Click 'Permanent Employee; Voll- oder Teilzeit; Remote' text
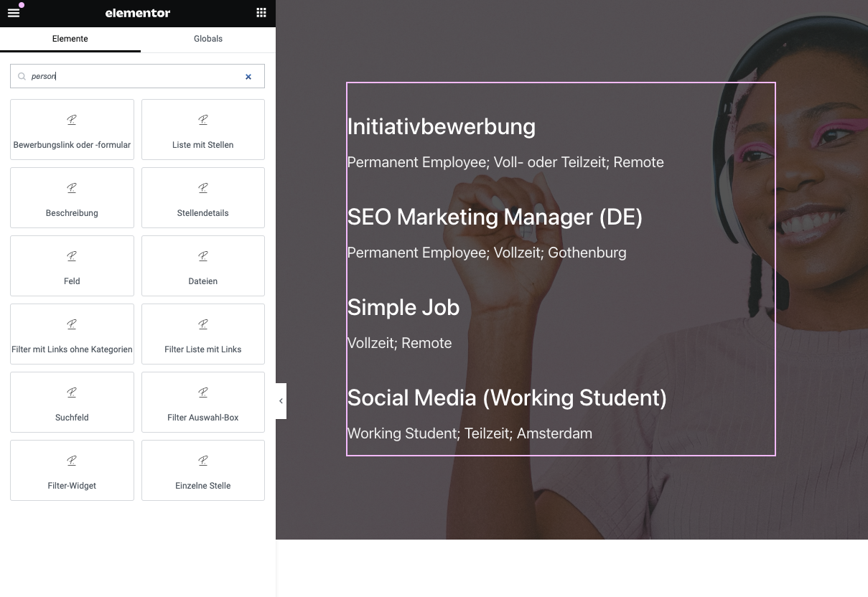The width and height of the screenshot is (868, 597). [x=505, y=162]
